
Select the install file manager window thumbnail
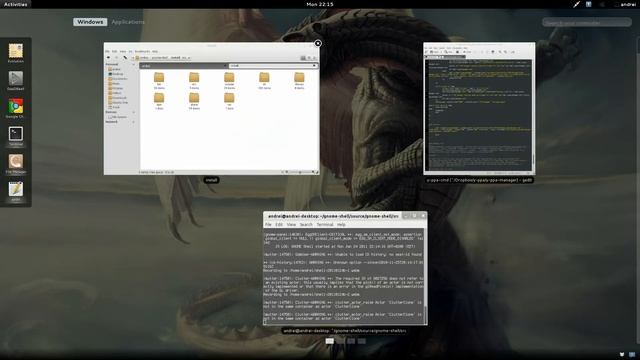click(x=211, y=109)
